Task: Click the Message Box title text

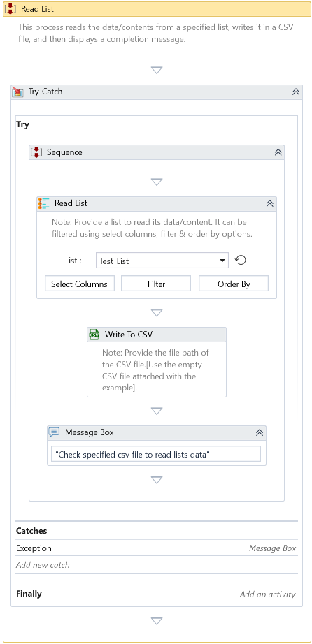Action: (90, 432)
